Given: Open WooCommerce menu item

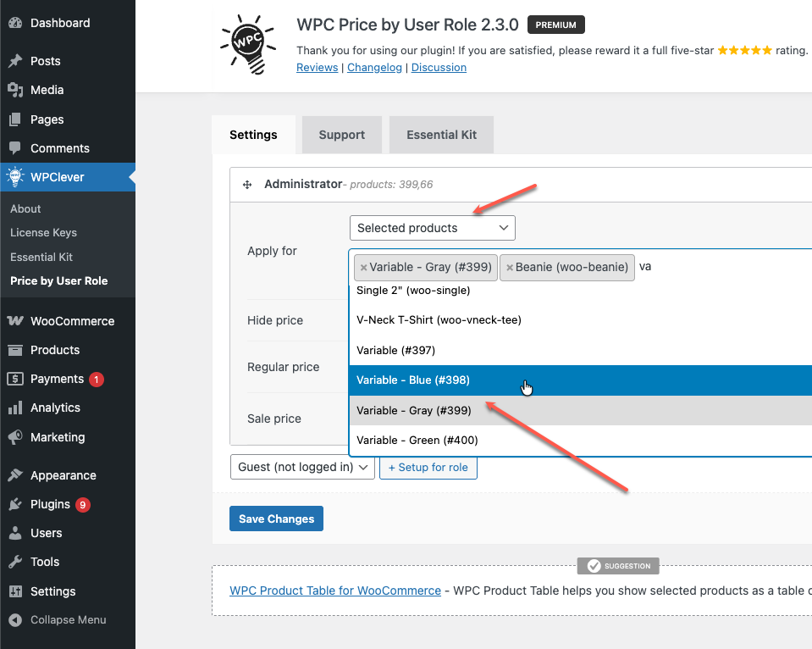Looking at the screenshot, I should click(x=68, y=321).
